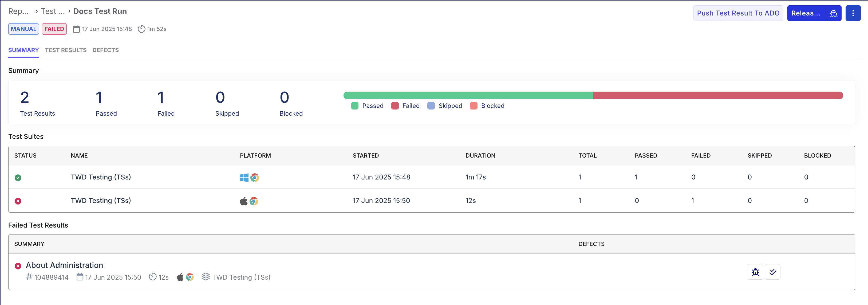Click the FAILED status badge
Image resolution: width=868 pixels, height=305 pixels.
pyautogui.click(x=54, y=29)
